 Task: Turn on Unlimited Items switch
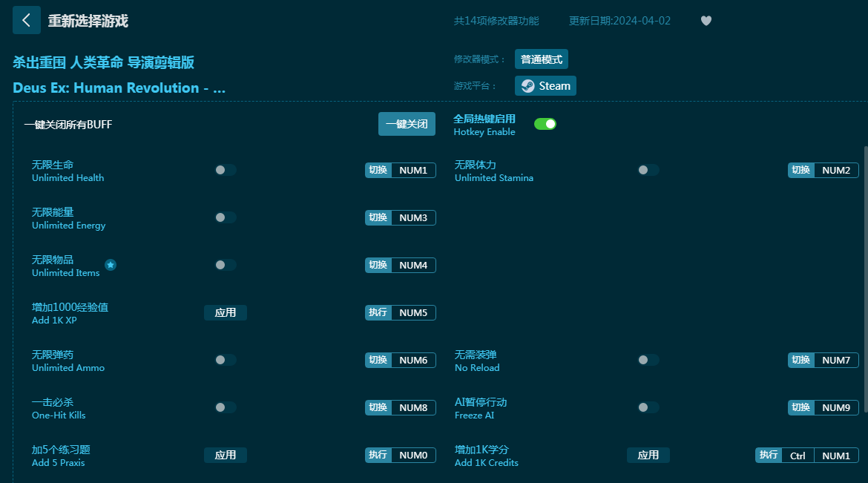[226, 265]
